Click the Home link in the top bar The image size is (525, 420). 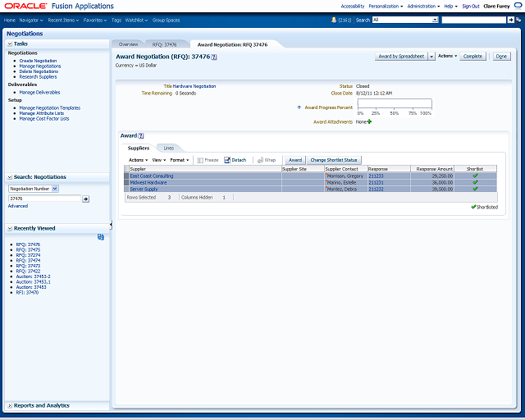[x=10, y=20]
